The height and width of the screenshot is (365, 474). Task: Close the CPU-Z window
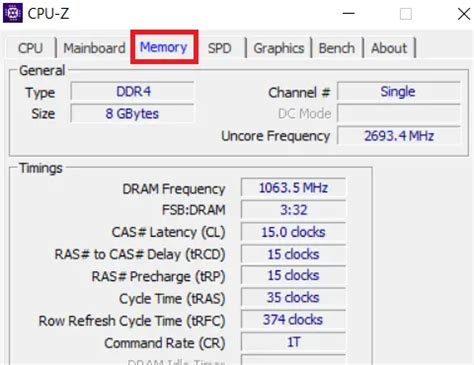464,14
